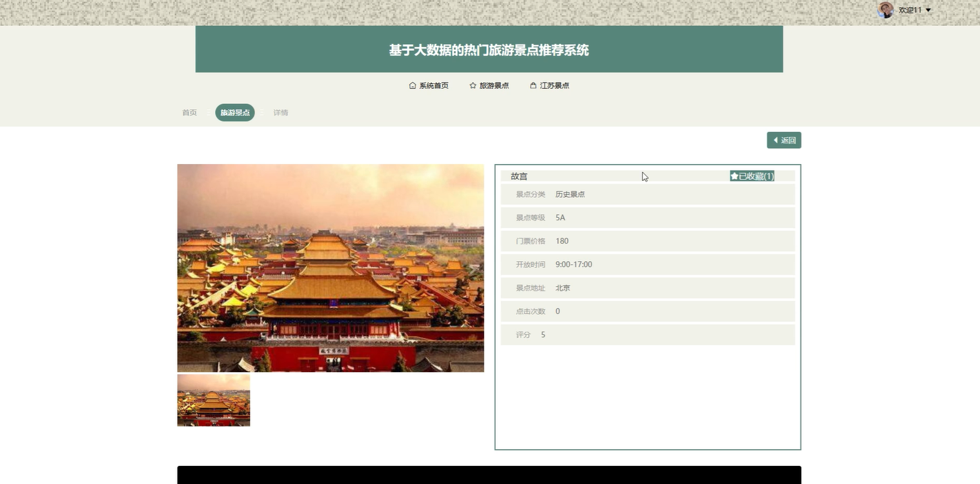
Task: Navigate to 系统首页 in the navigation bar
Action: (433, 85)
